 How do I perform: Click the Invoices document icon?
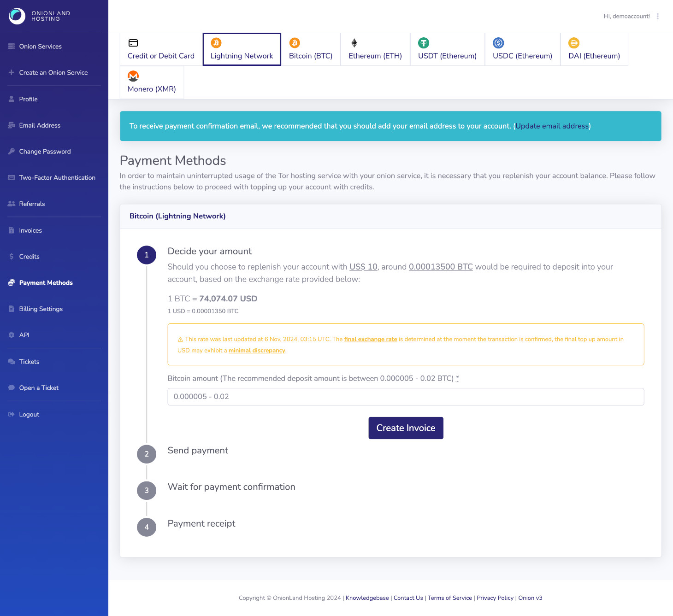point(12,230)
